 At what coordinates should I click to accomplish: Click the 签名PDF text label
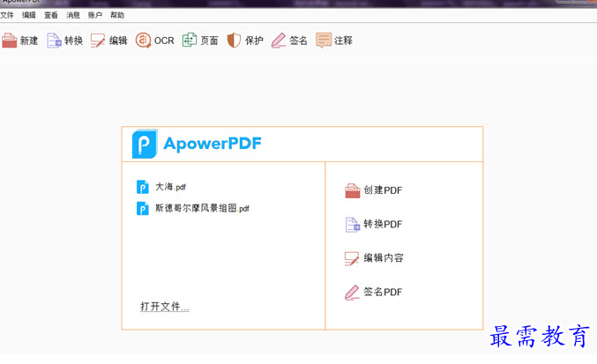(x=383, y=292)
